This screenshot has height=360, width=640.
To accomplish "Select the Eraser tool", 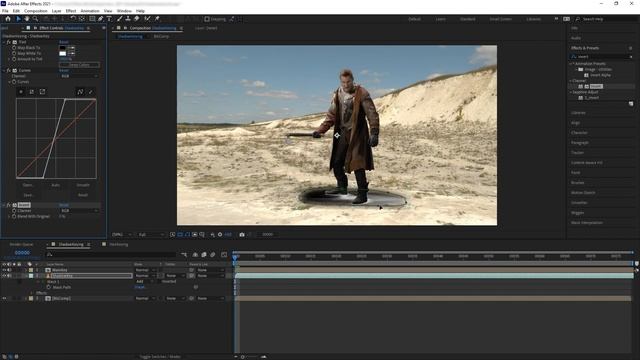I will (136, 19).
